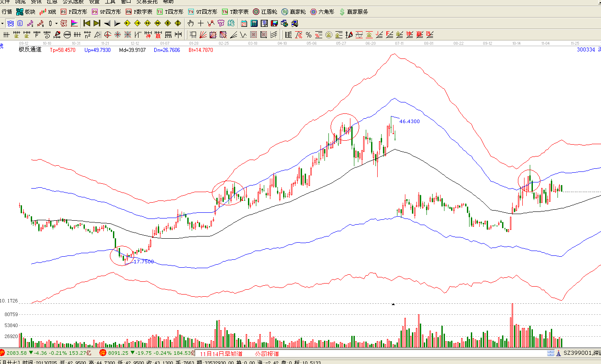This screenshot has width=601, height=364.
Task: Click the calendar icon in toolbar
Action: click(x=244, y=23)
